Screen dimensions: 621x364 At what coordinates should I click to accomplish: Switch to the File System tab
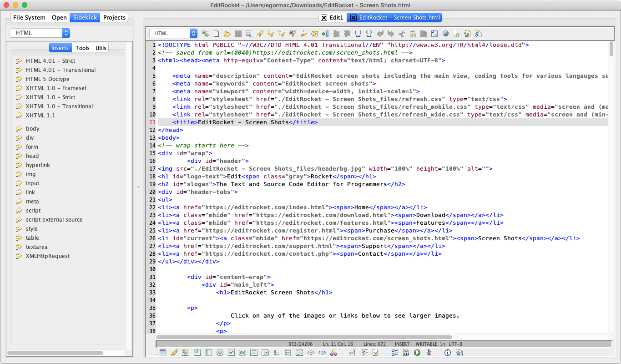coord(29,17)
